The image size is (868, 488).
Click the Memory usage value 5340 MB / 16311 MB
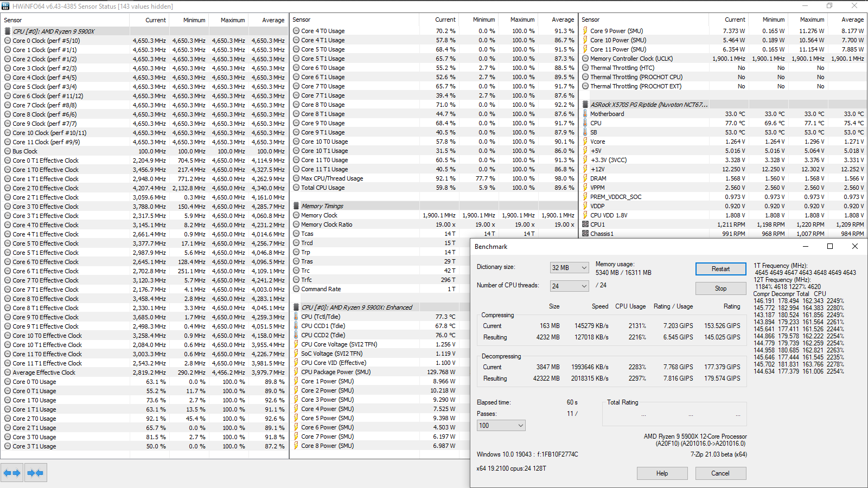[623, 273]
